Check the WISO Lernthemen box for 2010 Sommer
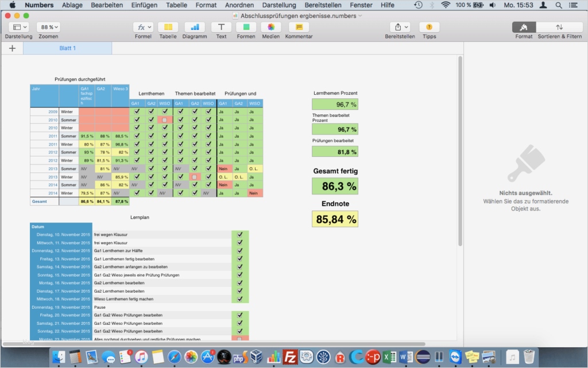 (x=165, y=120)
